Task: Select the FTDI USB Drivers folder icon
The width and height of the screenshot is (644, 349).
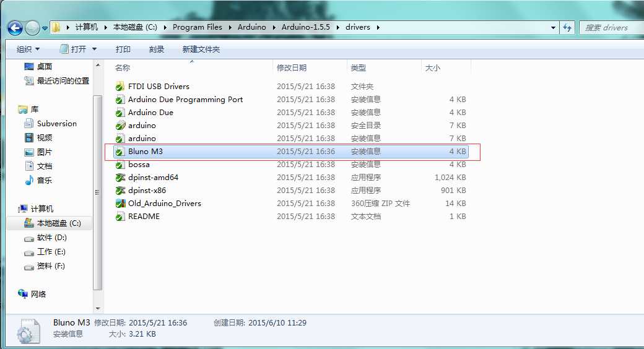Action: 120,86
